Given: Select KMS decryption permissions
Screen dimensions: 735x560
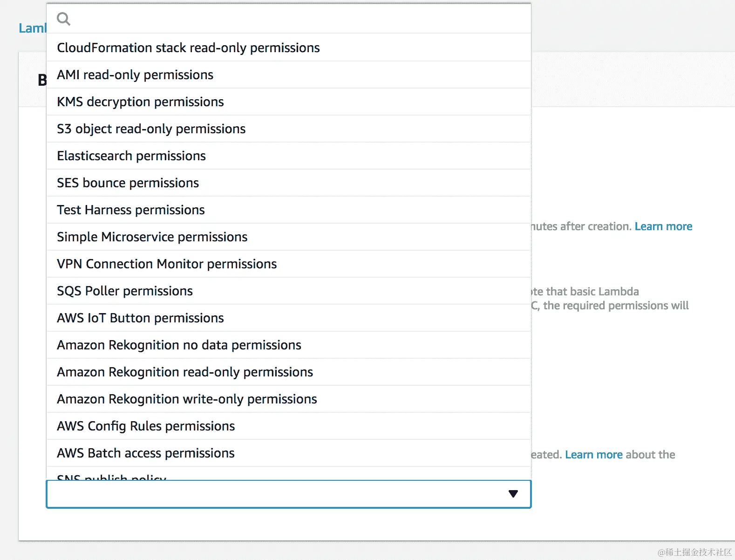Looking at the screenshot, I should pos(140,102).
